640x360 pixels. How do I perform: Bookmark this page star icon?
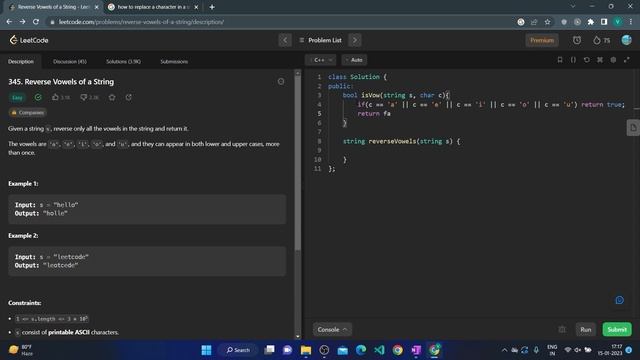tap(547, 22)
